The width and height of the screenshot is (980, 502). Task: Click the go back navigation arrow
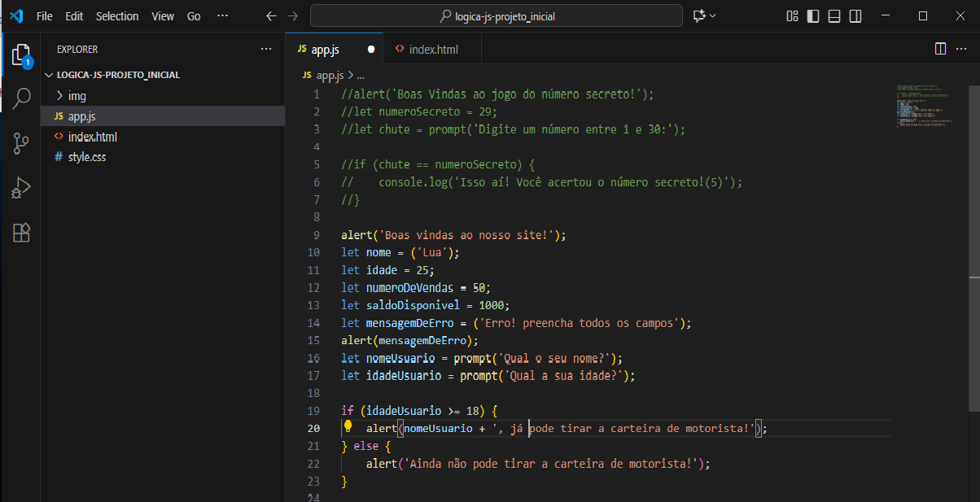(x=272, y=16)
